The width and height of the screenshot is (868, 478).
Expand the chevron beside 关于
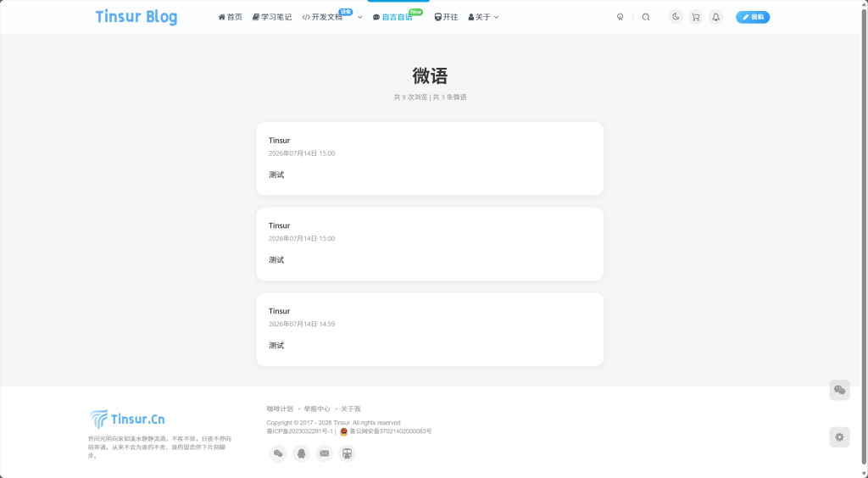497,17
